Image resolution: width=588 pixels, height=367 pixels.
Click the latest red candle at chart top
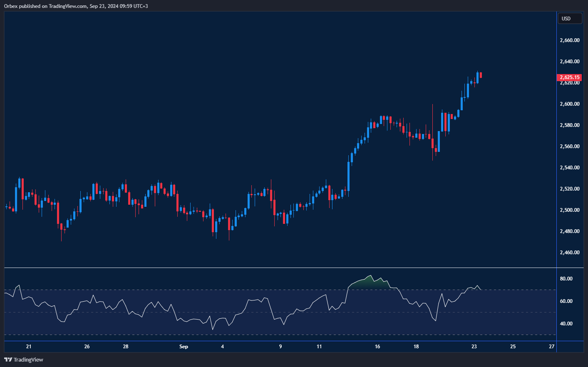481,75
